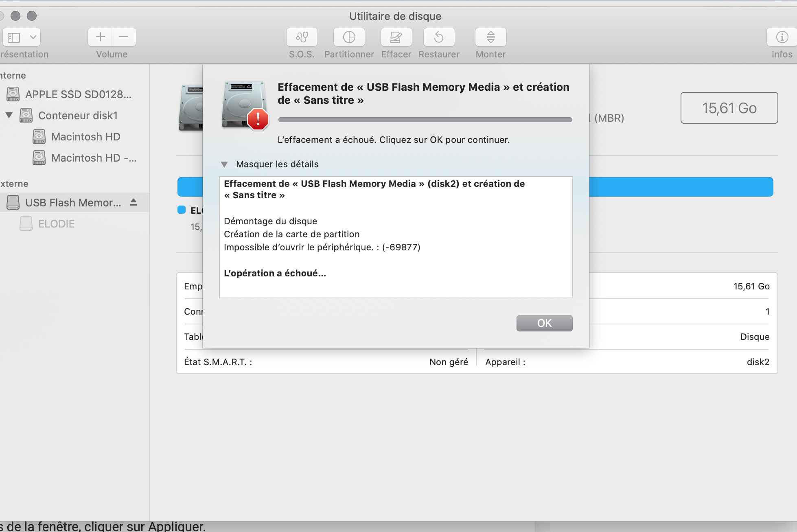Click the Monter mount icon

[490, 37]
